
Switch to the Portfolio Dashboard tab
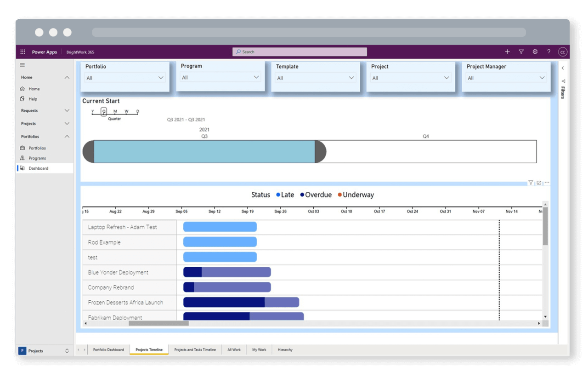point(108,350)
